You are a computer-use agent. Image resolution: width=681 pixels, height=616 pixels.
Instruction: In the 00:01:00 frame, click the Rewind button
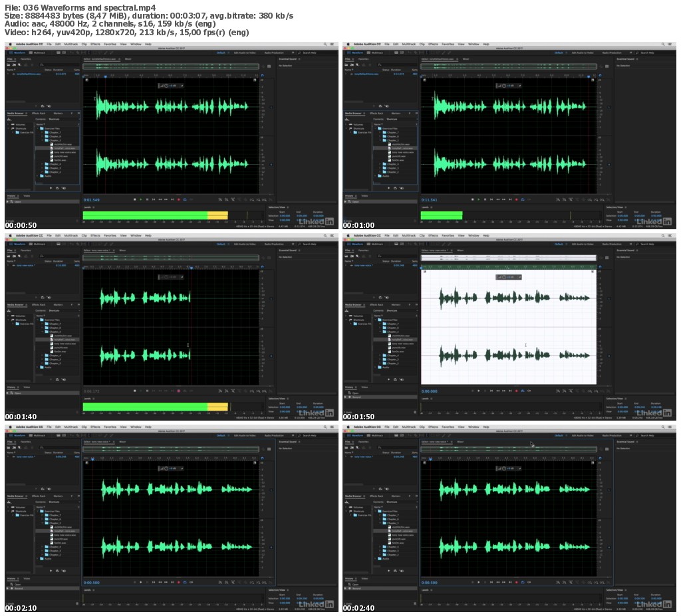pos(497,200)
